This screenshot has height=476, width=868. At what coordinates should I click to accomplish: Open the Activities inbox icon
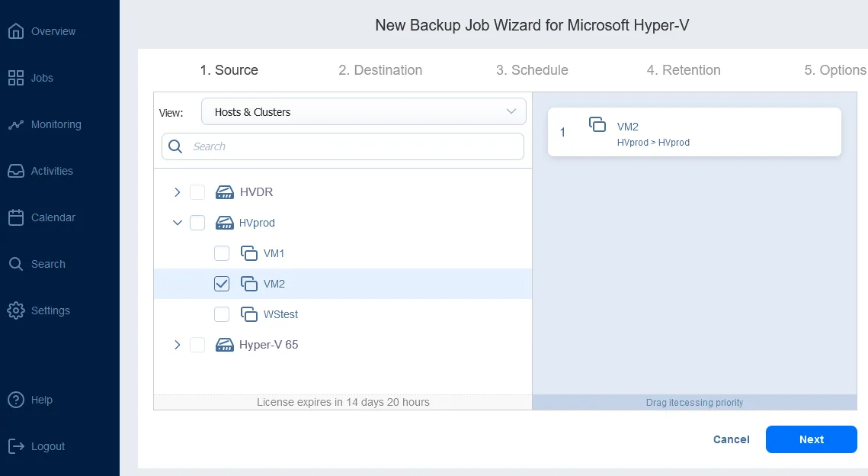tap(16, 171)
